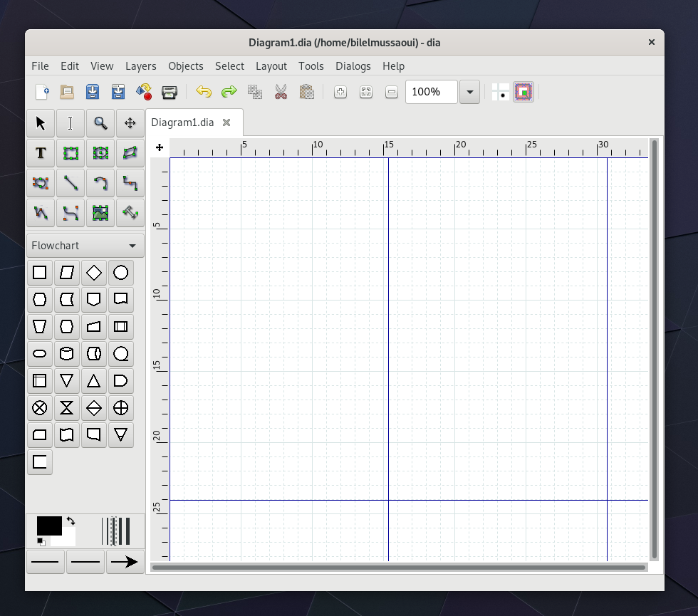This screenshot has width=698, height=616.
Task: Swap foreground and background colors
Action: pyautogui.click(x=71, y=521)
